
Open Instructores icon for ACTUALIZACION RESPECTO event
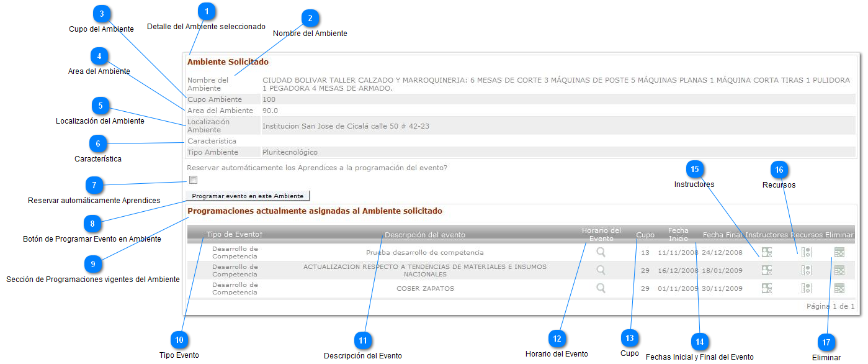click(x=767, y=270)
